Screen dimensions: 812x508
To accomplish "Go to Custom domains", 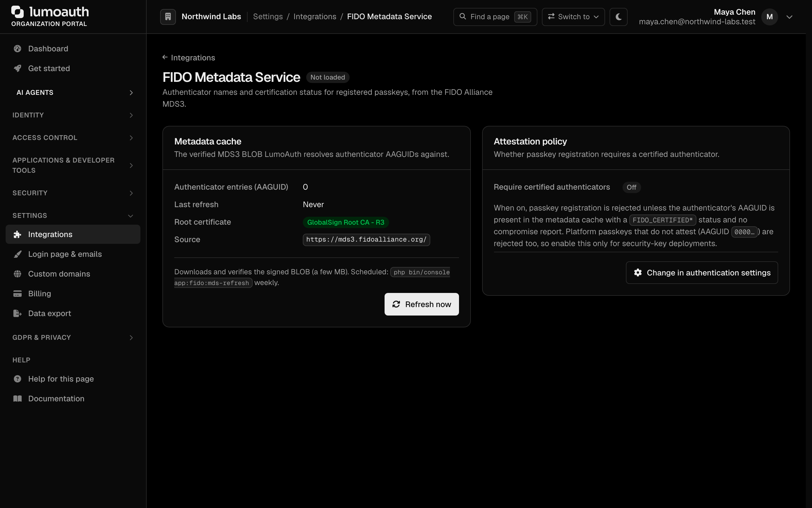I will (x=73, y=274).
